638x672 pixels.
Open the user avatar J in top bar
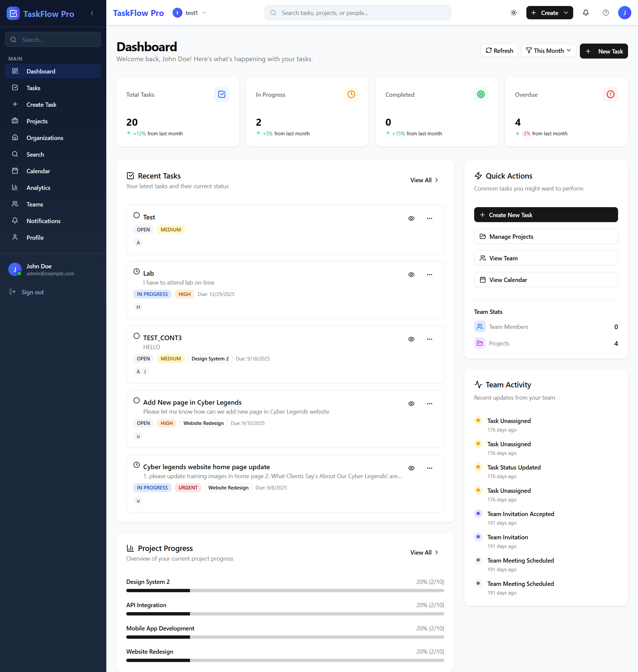624,13
